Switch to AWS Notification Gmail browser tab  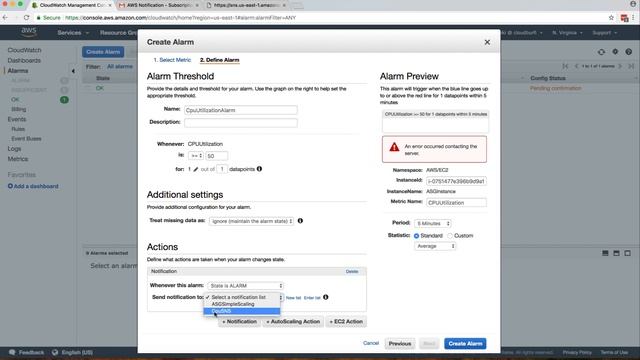coord(158,5)
